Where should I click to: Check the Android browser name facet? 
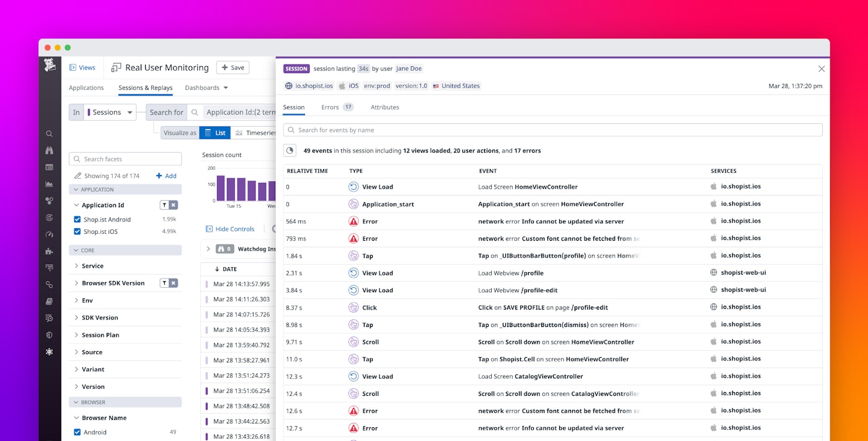pyautogui.click(x=77, y=432)
